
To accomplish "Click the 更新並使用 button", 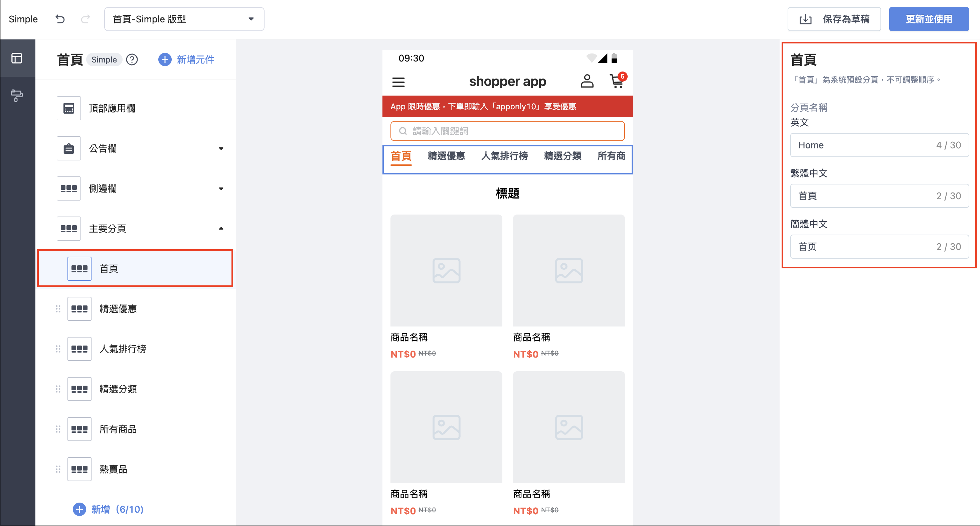I will pos(929,19).
